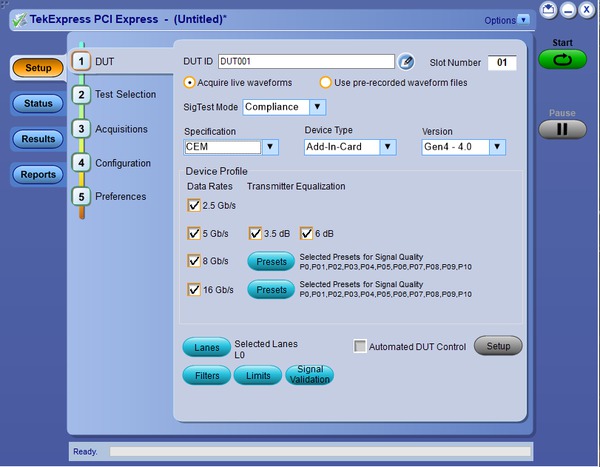Select Acquire live waveforms option
This screenshot has width=600, height=467.
[238, 83]
